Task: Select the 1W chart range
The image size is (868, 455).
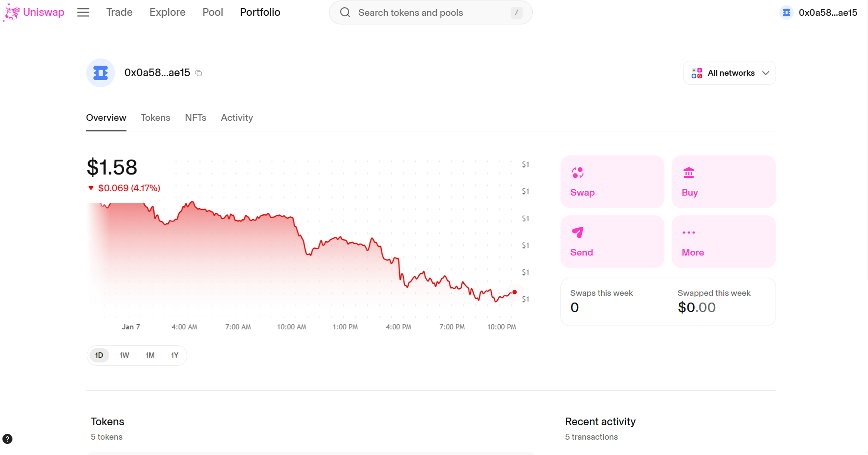Action: (124, 355)
